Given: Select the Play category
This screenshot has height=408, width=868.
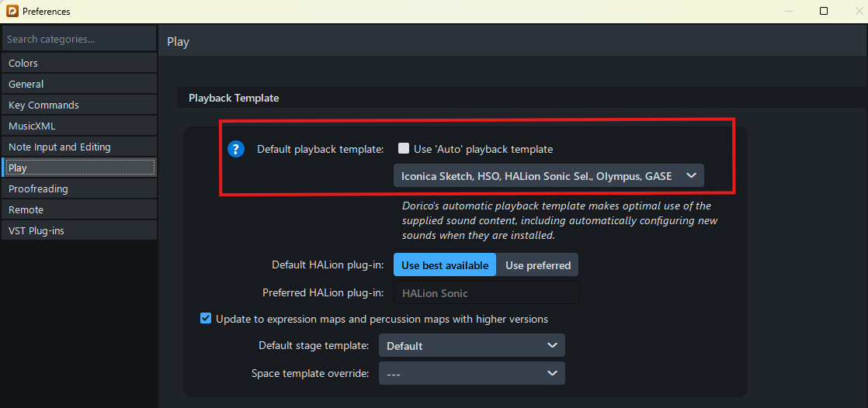Looking at the screenshot, I should click(78, 168).
